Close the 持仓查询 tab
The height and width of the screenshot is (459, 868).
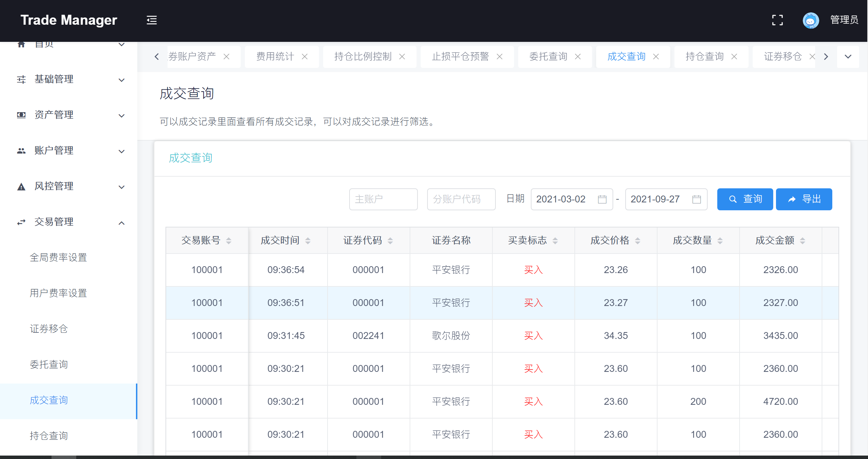(734, 57)
